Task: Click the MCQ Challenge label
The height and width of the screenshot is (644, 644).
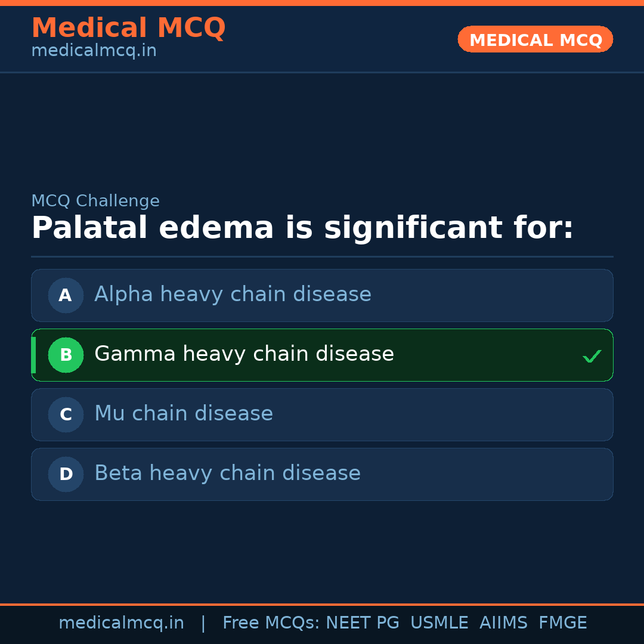Action: (x=95, y=201)
